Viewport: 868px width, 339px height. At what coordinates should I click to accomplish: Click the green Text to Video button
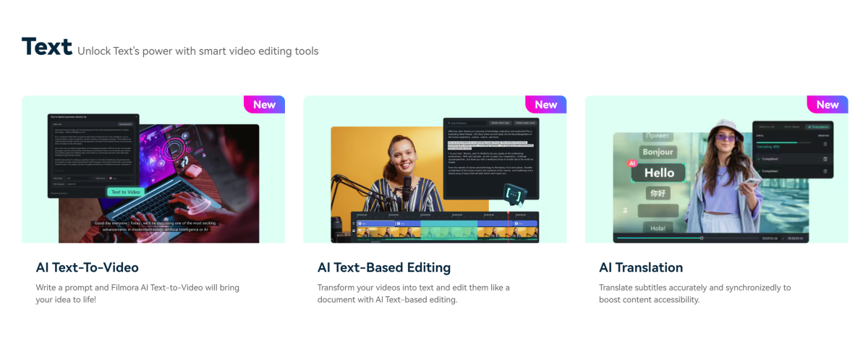click(126, 192)
